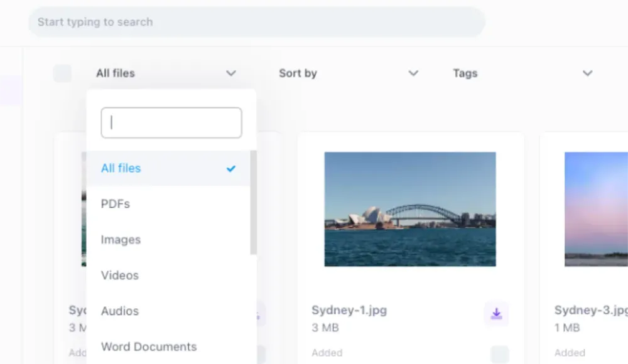Click the All files dropdown chevron arrow
Viewport: 628px width, 364px height.
point(231,73)
